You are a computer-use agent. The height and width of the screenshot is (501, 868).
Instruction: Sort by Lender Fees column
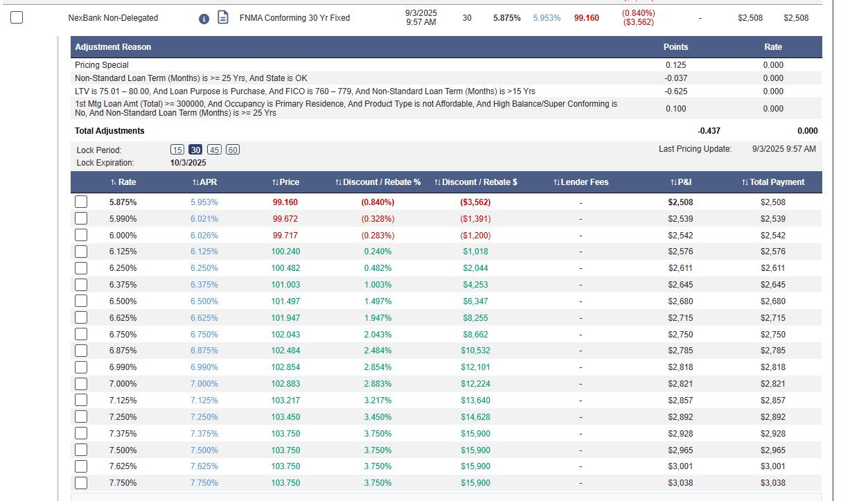(581, 182)
